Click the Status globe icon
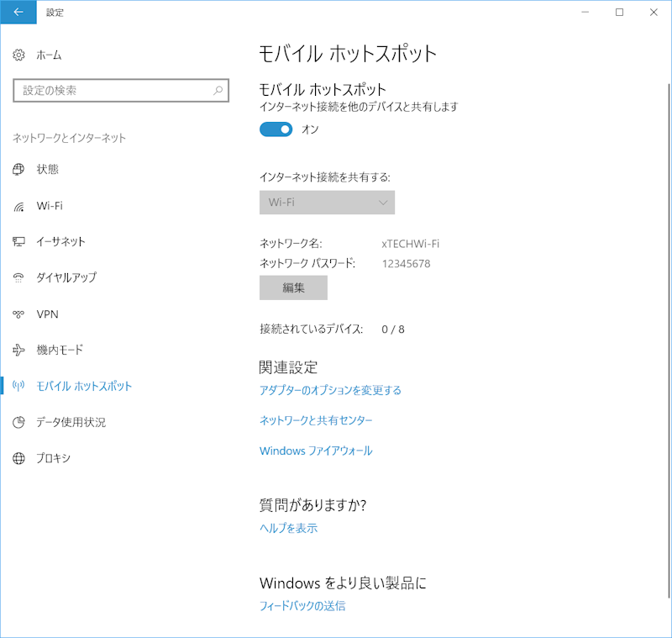672x638 pixels. [x=19, y=169]
